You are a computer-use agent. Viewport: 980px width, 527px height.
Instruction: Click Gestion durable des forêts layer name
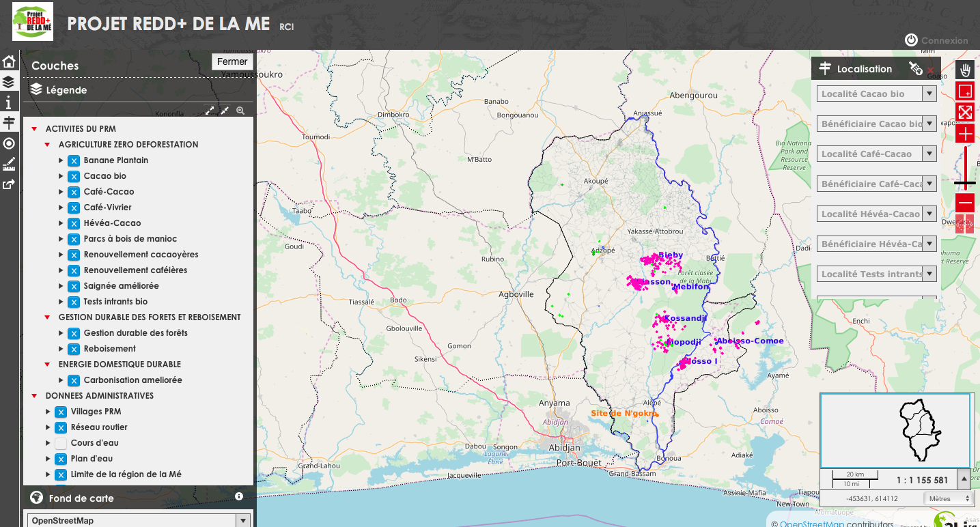[135, 333]
